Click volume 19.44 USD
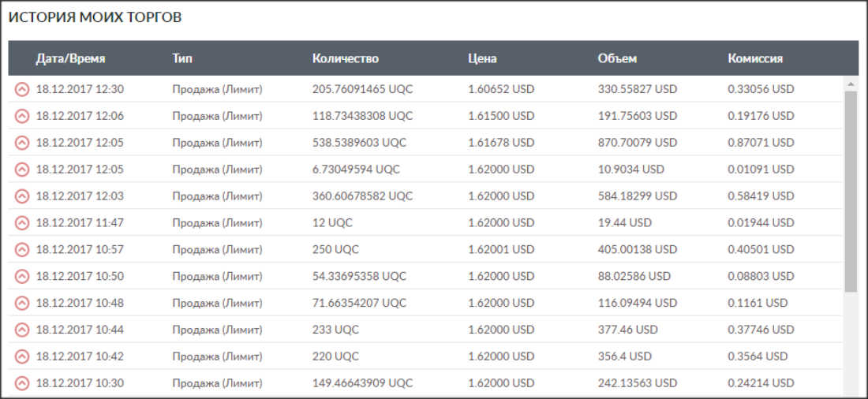868x399 pixels. tap(624, 222)
